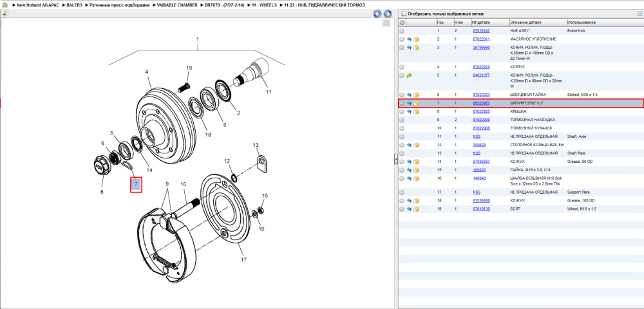
Task: Open part number 300629 link
Action: point(479,145)
